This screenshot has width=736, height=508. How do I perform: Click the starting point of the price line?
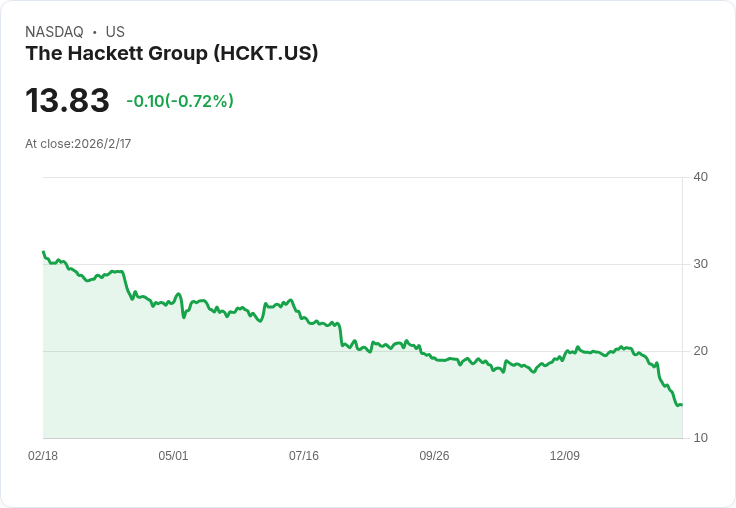pyautogui.click(x=43, y=252)
